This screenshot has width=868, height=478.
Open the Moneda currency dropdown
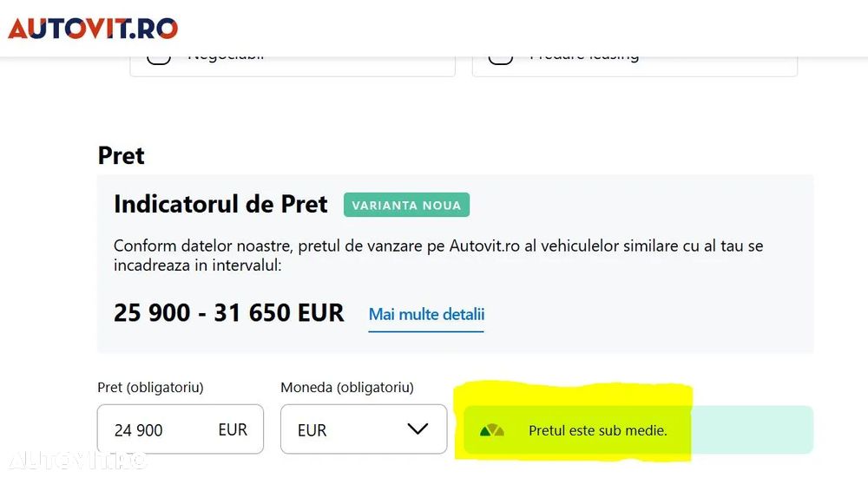pyautogui.click(x=363, y=429)
